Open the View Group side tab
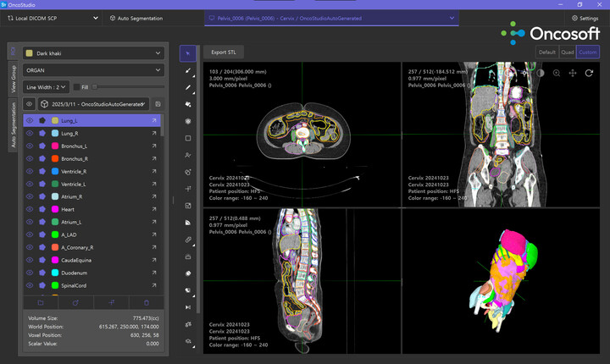The image size is (610, 364). tap(14, 80)
